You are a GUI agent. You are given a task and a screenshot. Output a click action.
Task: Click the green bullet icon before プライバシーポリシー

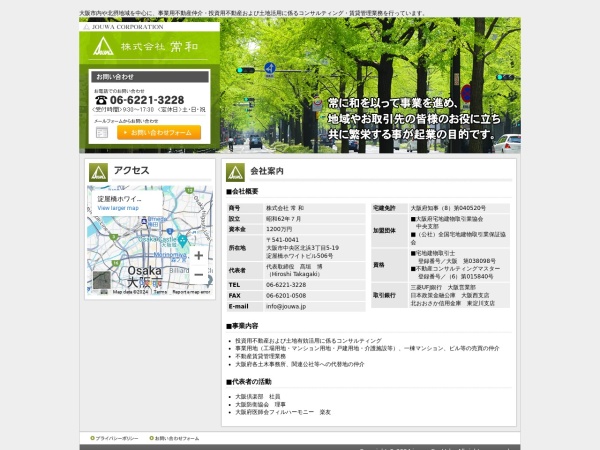[x=92, y=438]
